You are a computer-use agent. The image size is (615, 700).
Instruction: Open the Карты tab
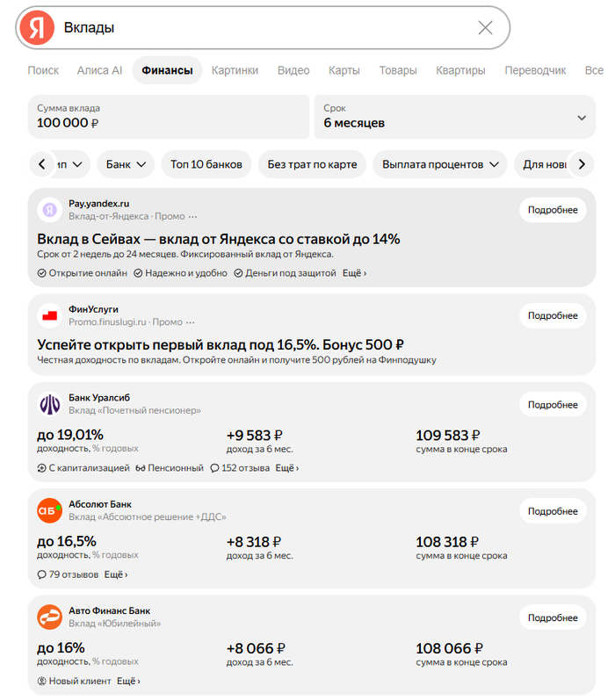pos(344,70)
